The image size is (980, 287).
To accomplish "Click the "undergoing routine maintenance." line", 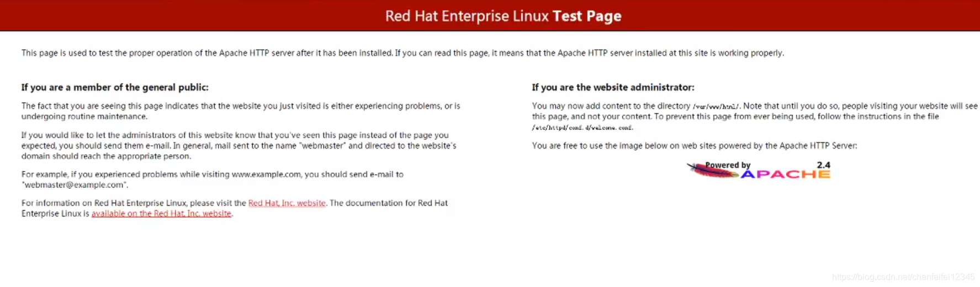I will pyautogui.click(x=84, y=116).
